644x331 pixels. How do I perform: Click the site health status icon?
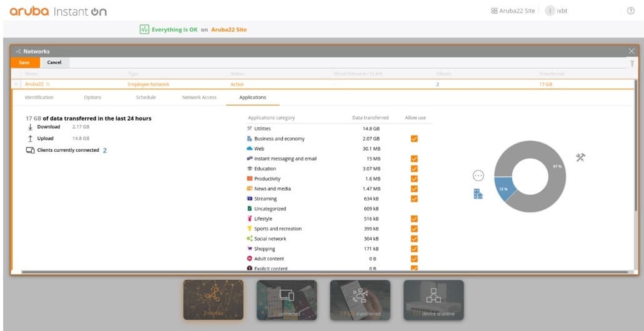[144, 29]
